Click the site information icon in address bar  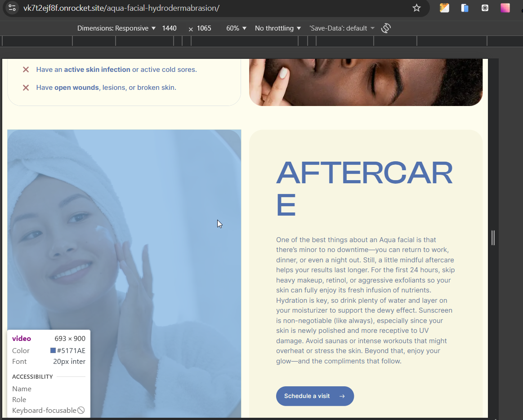click(12, 8)
